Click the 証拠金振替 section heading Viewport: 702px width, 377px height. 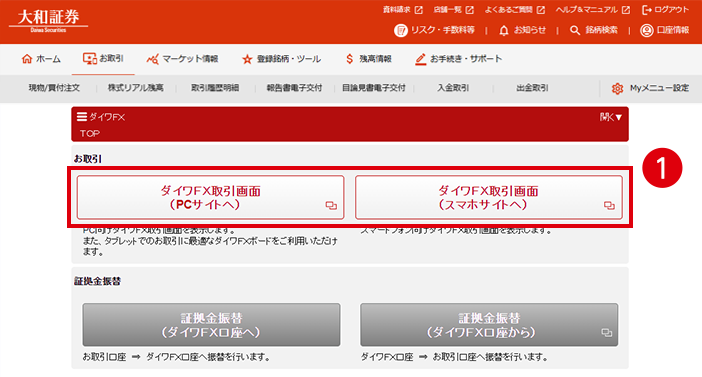pos(97,281)
